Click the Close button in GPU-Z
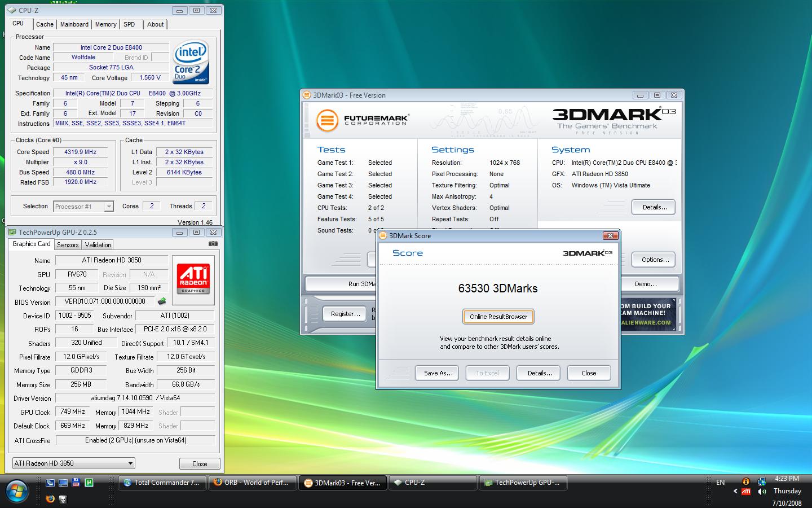 point(200,463)
